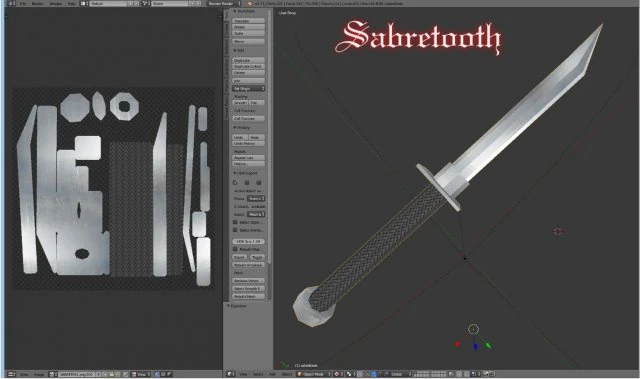Apply Flat shading
The width and height of the screenshot is (640, 379).
pyautogui.click(x=257, y=102)
